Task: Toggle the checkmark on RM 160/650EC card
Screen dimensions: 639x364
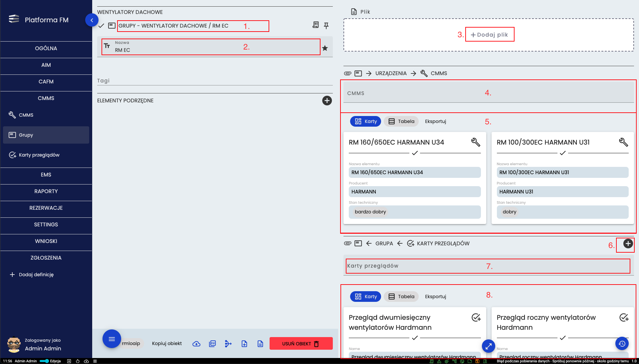Action: (415, 153)
